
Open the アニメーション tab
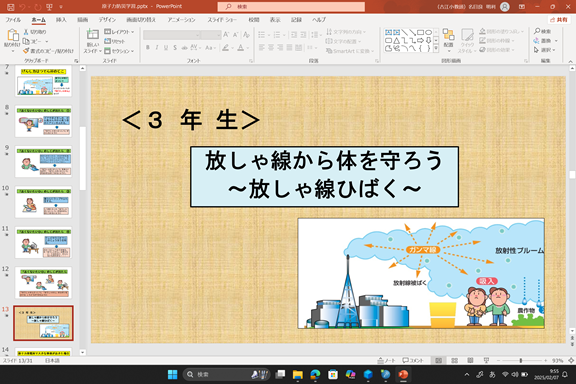point(181,19)
